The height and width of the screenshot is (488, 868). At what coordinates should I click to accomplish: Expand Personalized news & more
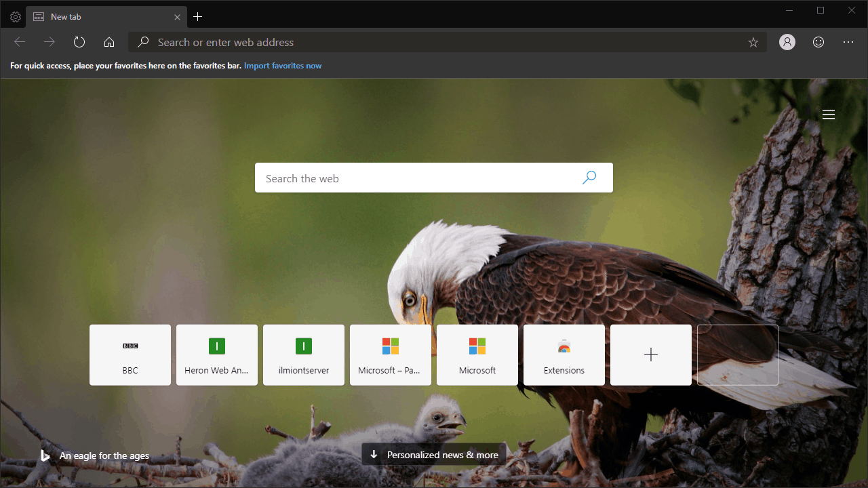[434, 455]
